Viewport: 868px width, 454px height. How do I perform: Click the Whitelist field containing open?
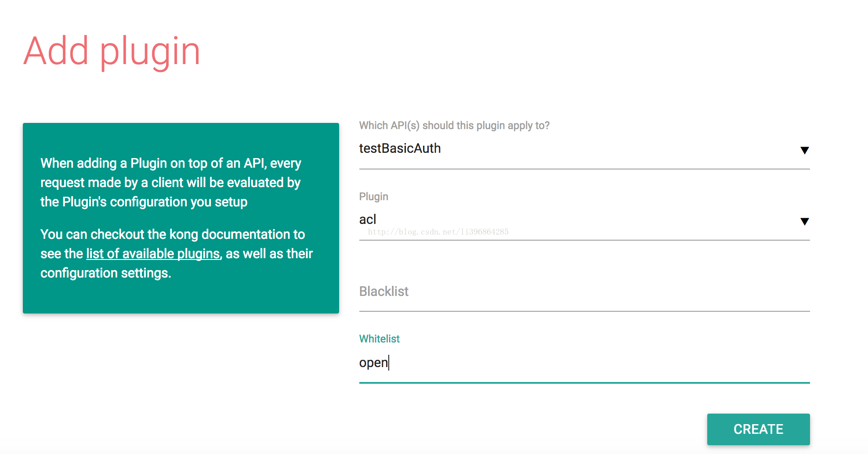(584, 364)
